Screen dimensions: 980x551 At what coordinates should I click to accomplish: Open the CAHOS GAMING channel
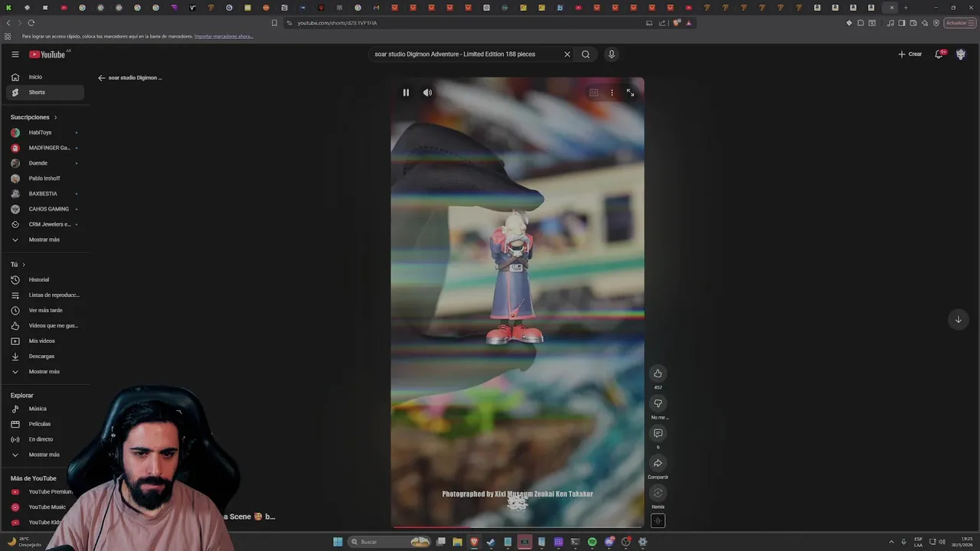45,209
